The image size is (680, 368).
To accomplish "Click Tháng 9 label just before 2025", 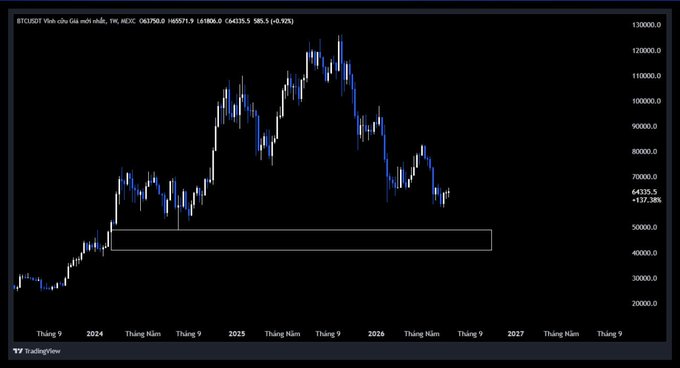I will coord(189,334).
